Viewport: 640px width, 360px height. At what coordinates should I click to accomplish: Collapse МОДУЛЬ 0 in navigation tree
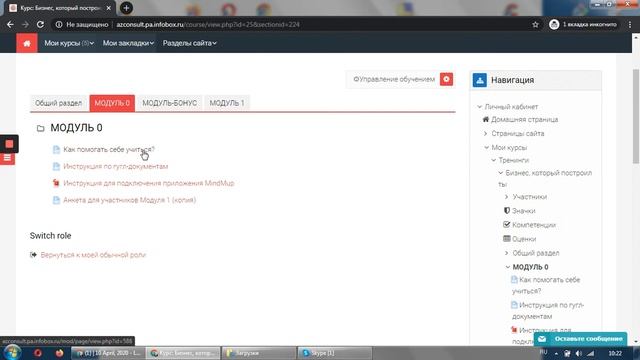[508, 267]
